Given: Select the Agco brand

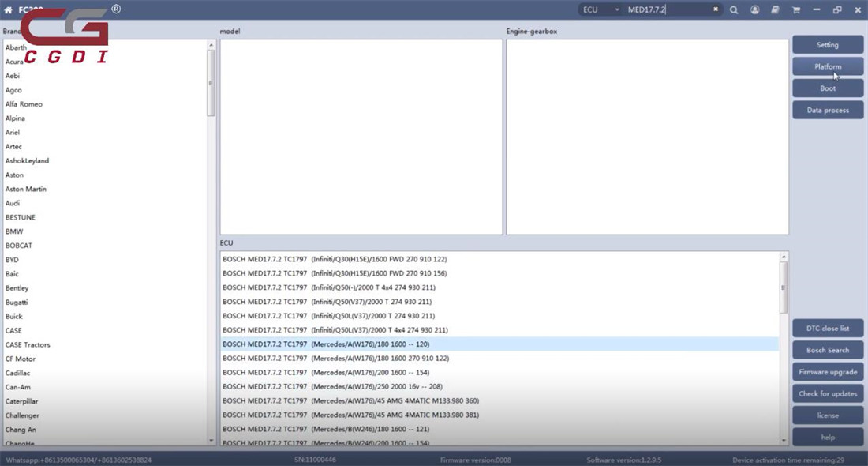Looking at the screenshot, I should [x=105, y=90].
